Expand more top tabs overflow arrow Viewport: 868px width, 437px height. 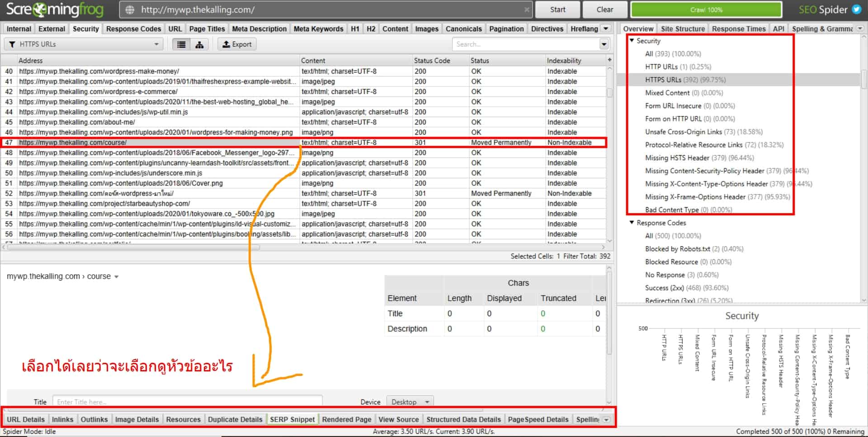point(606,28)
